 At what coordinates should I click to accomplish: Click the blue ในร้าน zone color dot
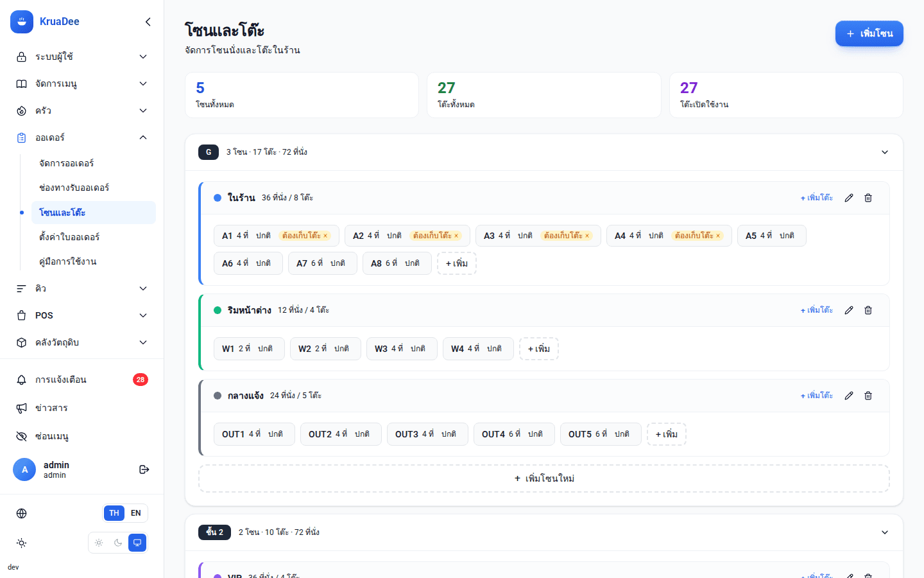pos(218,198)
